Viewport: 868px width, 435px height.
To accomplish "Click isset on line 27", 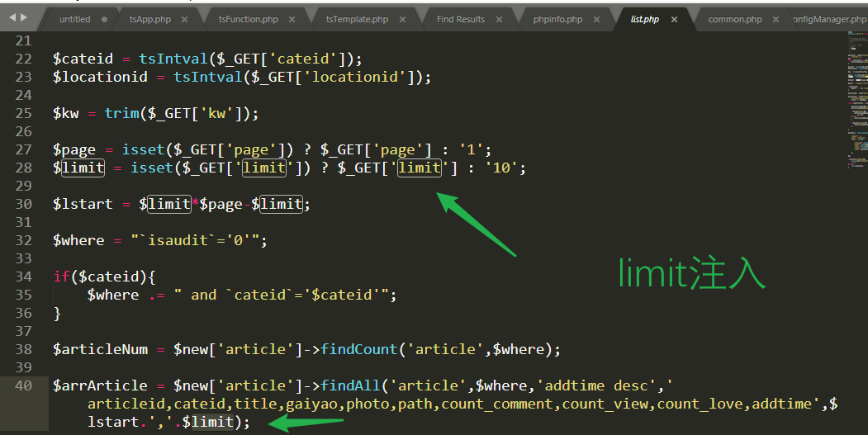I will tap(144, 150).
